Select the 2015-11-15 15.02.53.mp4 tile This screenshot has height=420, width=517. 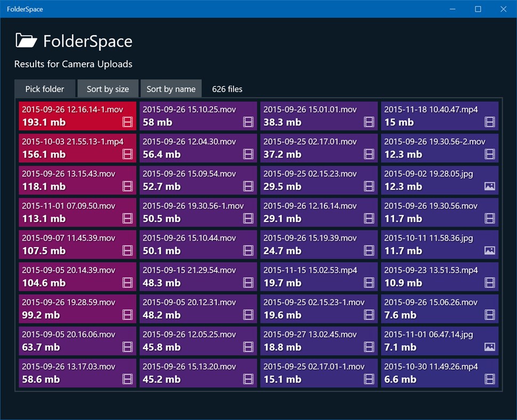(x=319, y=276)
